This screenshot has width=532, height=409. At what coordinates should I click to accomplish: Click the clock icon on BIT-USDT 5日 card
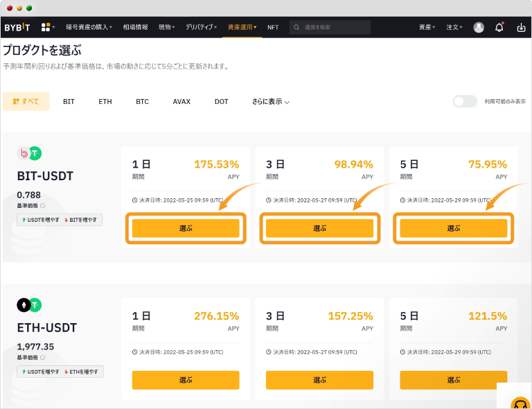(402, 200)
